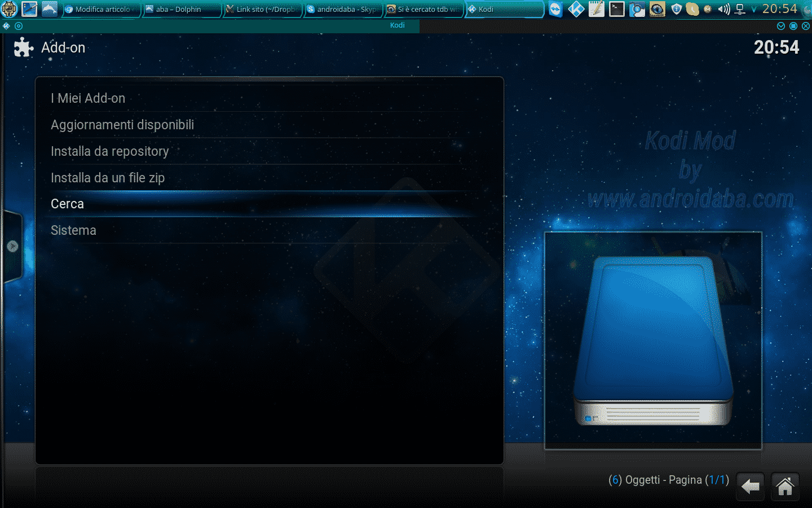Select the highlighted Cerca entry
Viewport: 812px width, 508px height.
(269, 204)
